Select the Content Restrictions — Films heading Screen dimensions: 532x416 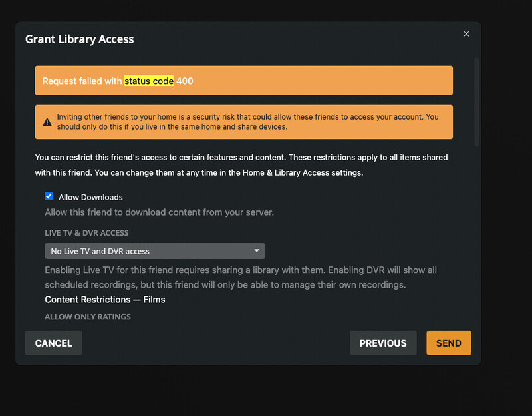[x=105, y=300]
